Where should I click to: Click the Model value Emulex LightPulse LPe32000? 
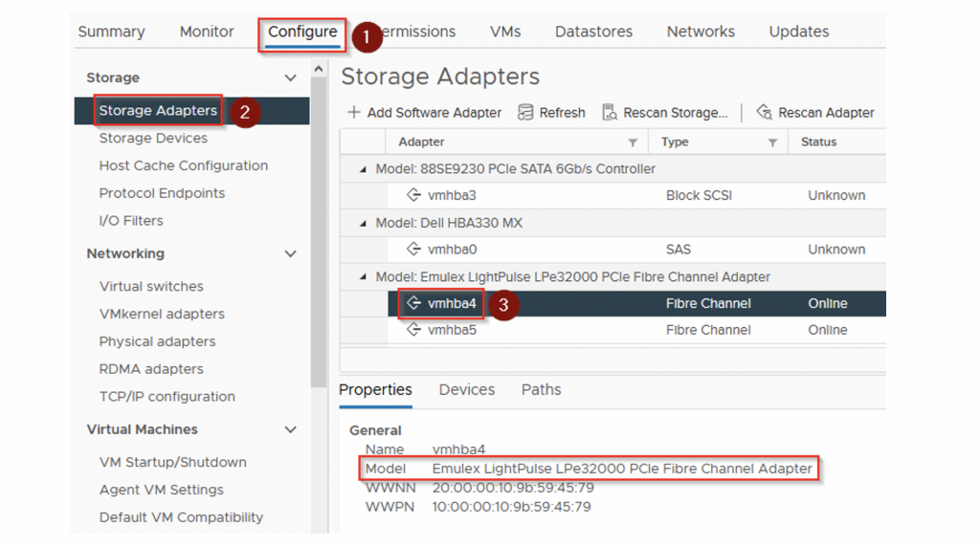tap(622, 469)
